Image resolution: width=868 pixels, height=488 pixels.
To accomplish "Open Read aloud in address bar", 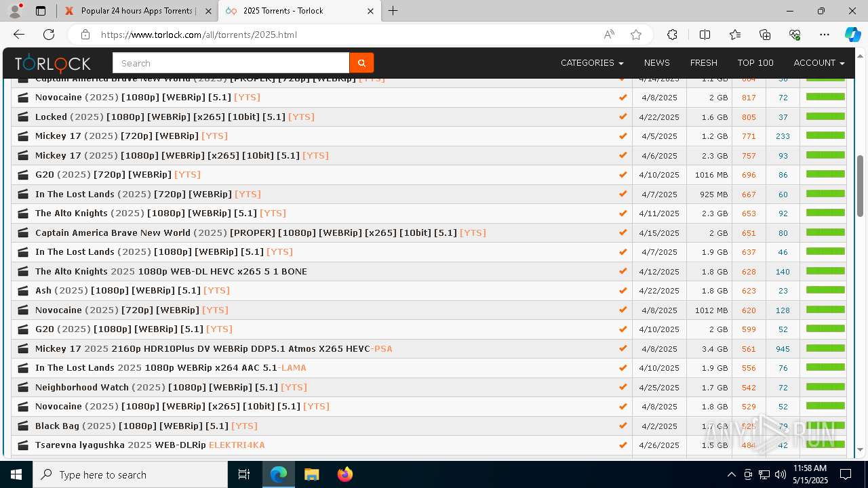I will pos(609,35).
